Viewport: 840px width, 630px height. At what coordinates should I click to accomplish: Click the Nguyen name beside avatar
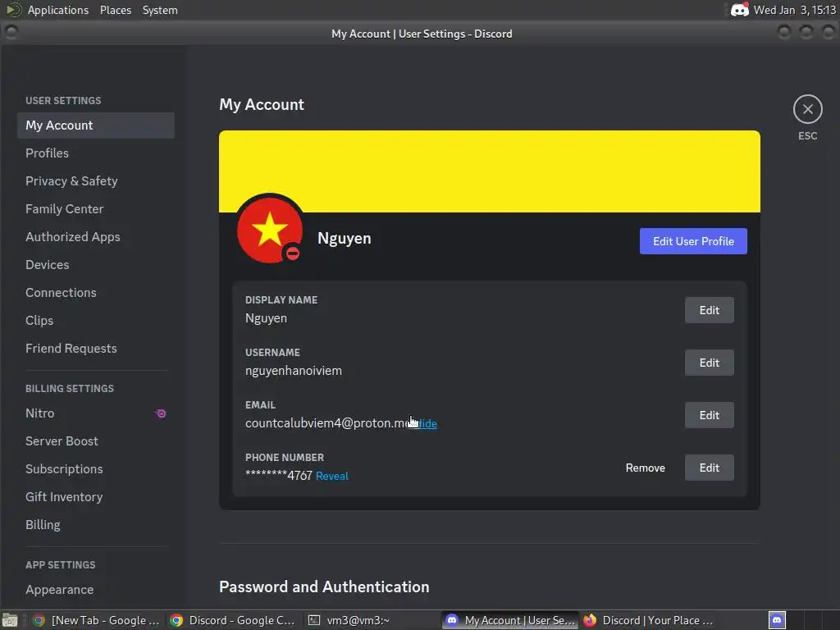(344, 239)
